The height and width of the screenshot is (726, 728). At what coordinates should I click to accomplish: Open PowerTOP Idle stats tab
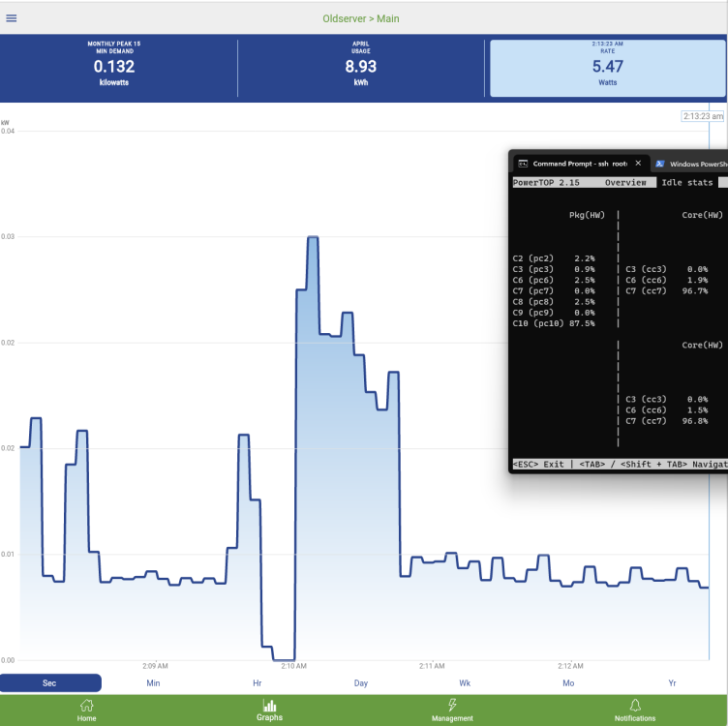[687, 182]
